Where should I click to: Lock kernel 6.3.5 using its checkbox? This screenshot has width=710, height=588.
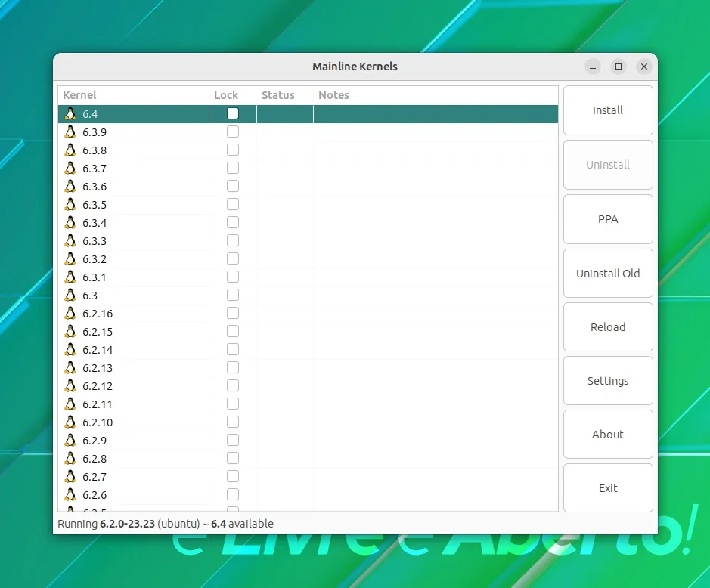233,204
